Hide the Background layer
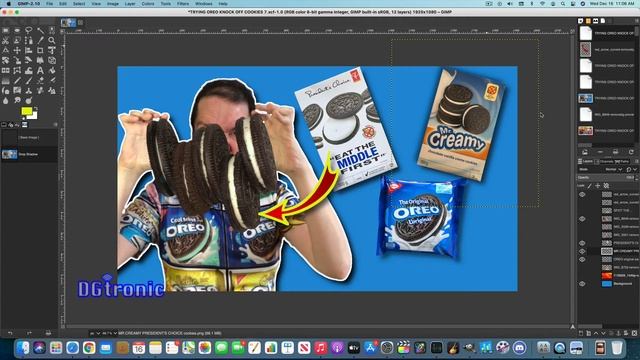 [x=582, y=284]
